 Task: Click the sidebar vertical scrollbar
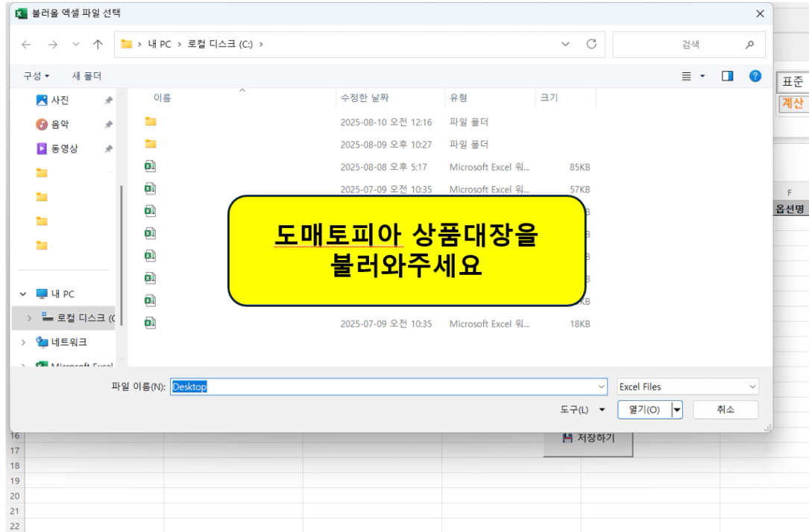[122, 255]
